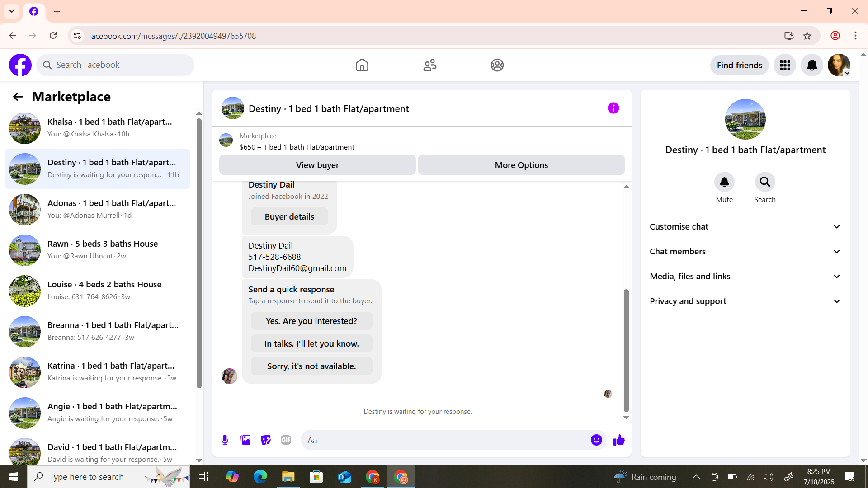Open the GIF picker icon

[x=286, y=440]
